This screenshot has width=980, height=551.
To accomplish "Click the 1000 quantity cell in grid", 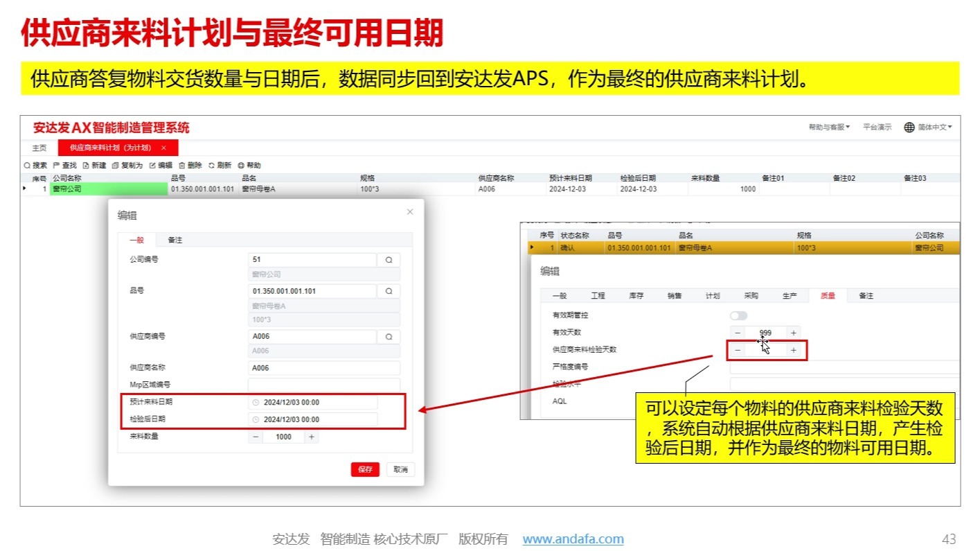I will point(724,189).
